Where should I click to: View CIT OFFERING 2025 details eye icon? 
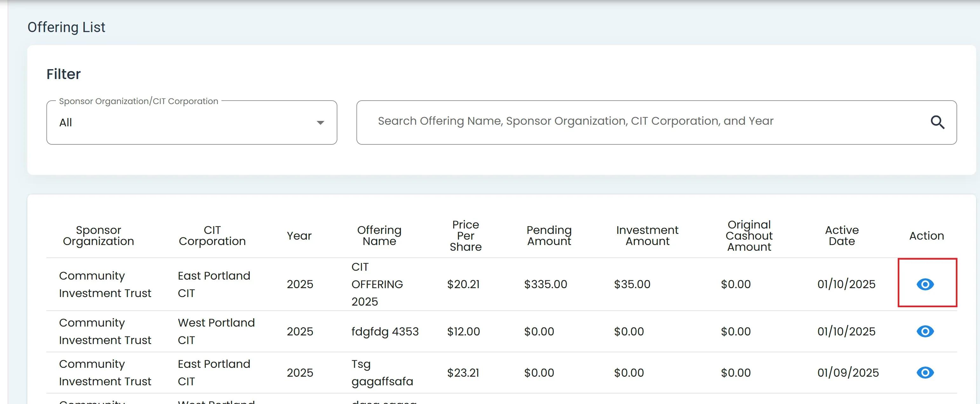click(x=925, y=284)
